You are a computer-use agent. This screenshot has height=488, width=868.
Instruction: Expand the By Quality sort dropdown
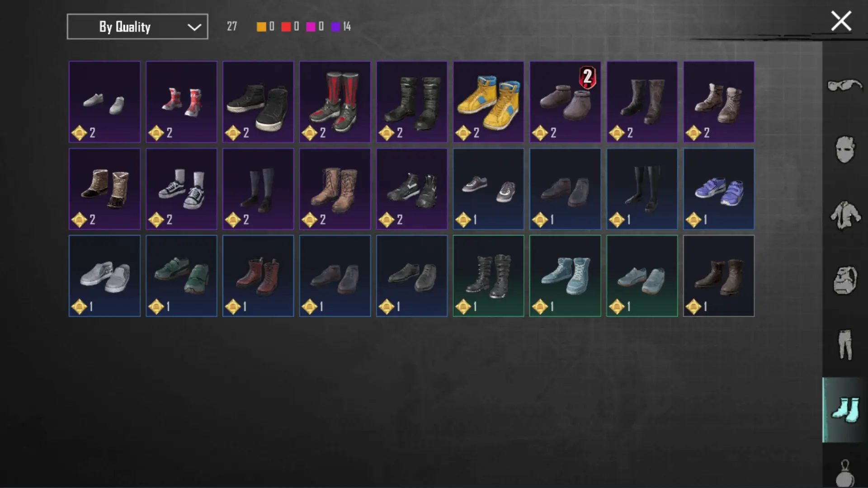(x=137, y=27)
